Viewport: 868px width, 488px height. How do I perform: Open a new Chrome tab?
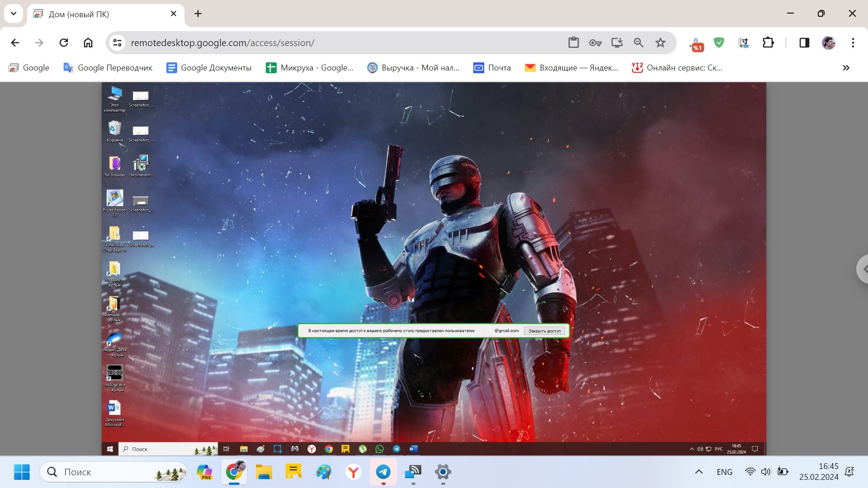(x=198, y=14)
